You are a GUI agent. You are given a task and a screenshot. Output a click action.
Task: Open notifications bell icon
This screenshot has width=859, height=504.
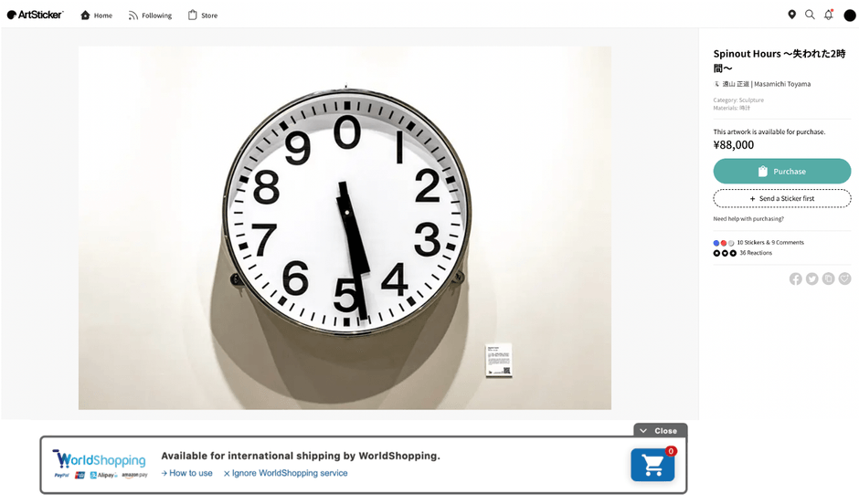[x=828, y=15]
